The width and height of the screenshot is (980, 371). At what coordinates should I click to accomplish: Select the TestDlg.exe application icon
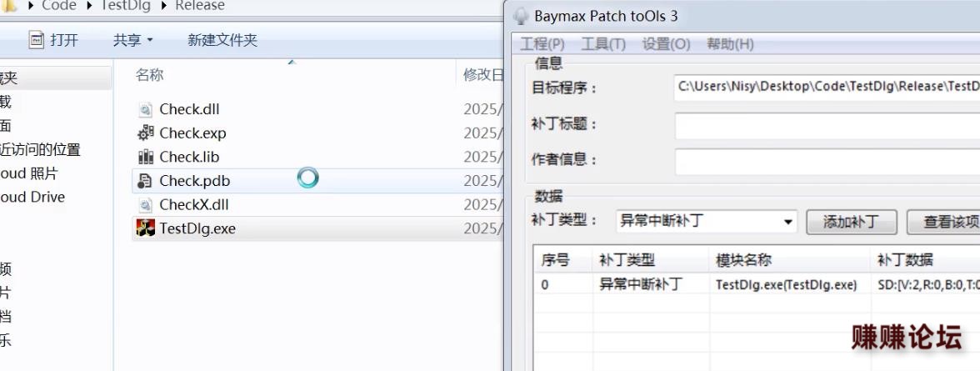pyautogui.click(x=145, y=228)
